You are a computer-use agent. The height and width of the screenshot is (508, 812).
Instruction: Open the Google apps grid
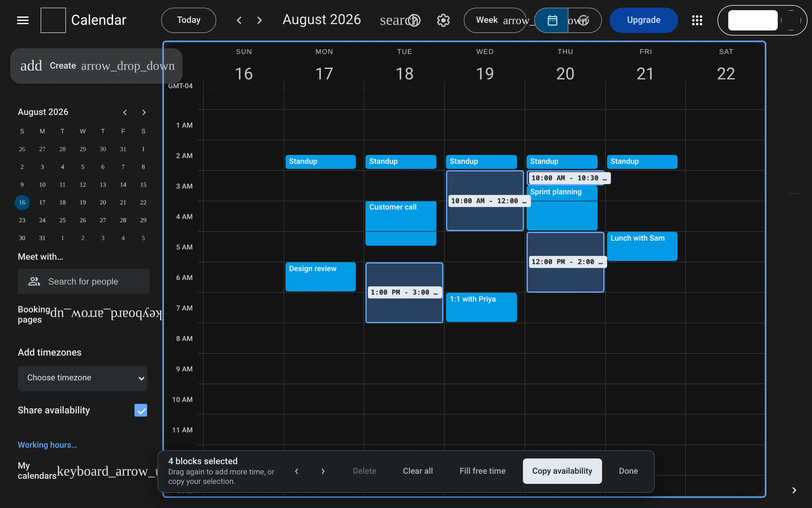[697, 20]
